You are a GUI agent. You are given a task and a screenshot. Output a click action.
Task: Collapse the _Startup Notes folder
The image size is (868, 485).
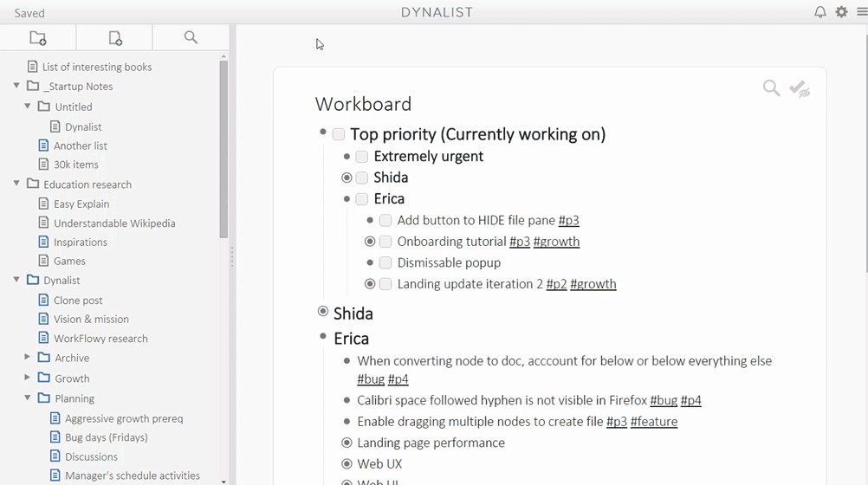(x=16, y=86)
